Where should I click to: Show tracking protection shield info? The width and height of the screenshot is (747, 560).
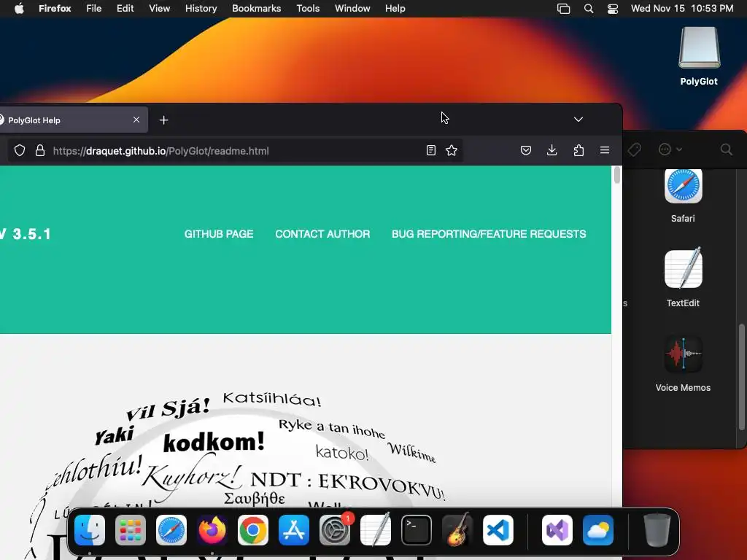coord(20,150)
